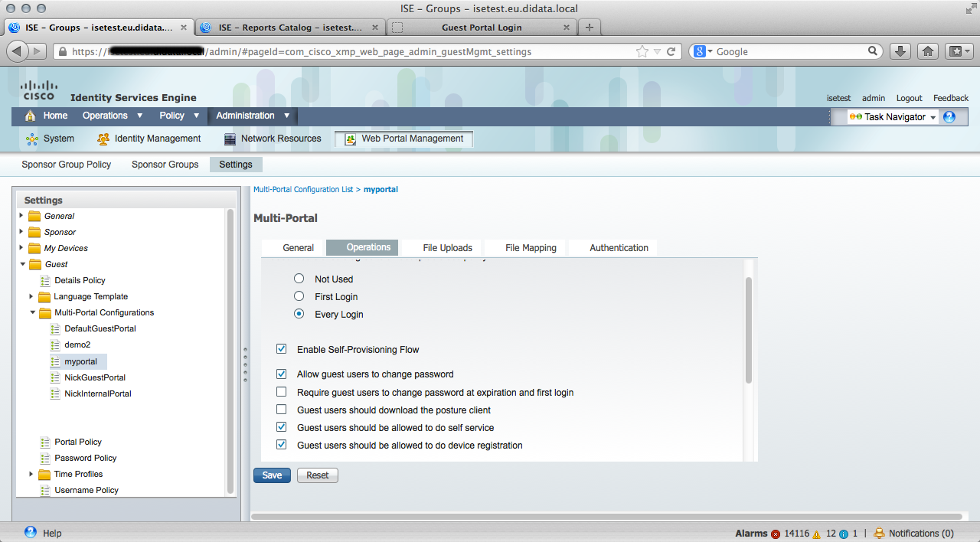Click the Save button

coord(272,475)
